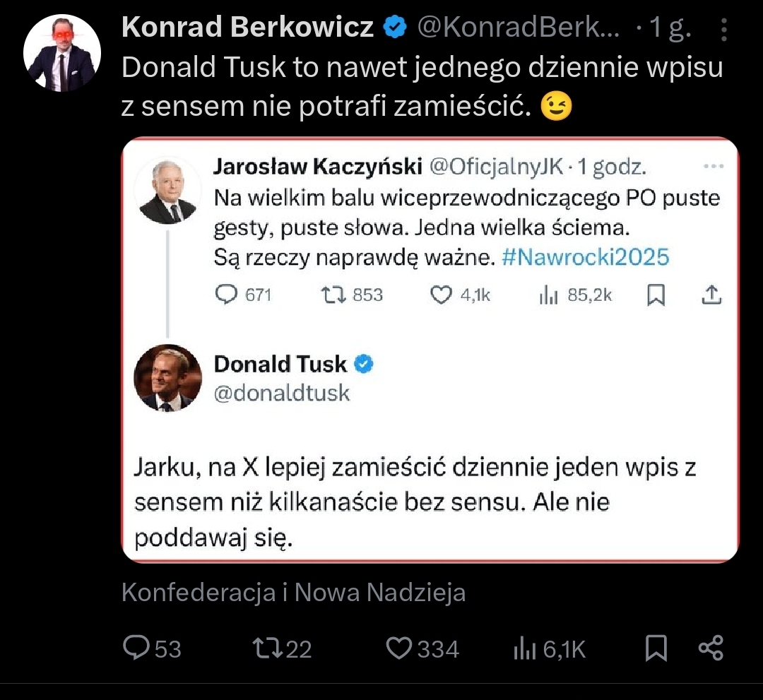This screenshot has height=700, width=763.
Task: Click the bookmark icon in Kaczyński's tweet
Action: pos(656,295)
